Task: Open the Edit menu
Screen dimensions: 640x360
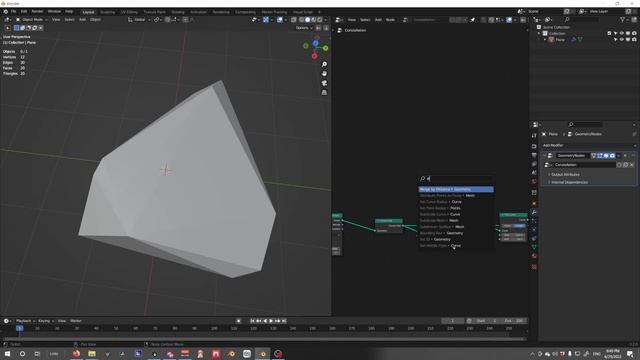Action: click(x=24, y=11)
